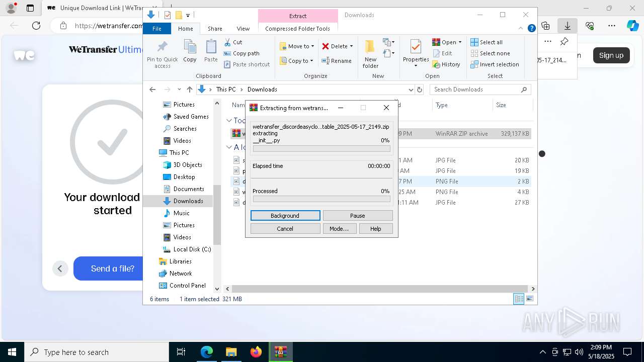This screenshot has width=644, height=362.
Task: Open the File menu
Action: point(157,29)
